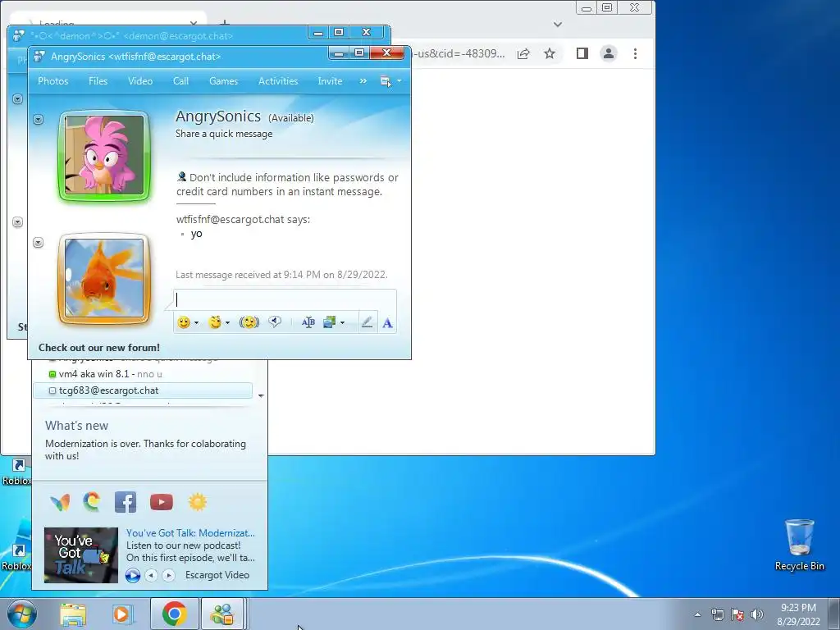840x630 pixels.
Task: Open the emoticon picker smiley icon
Action: tap(184, 322)
